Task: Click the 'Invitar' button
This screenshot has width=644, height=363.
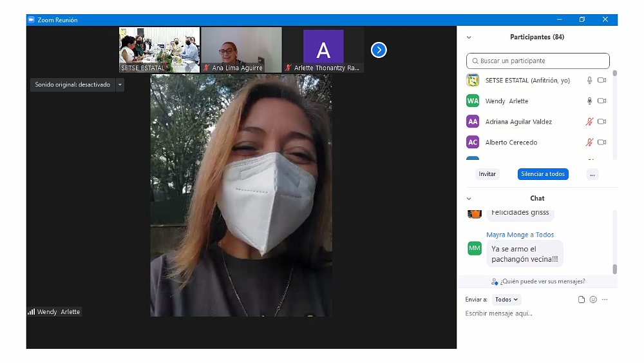Action: [488, 174]
